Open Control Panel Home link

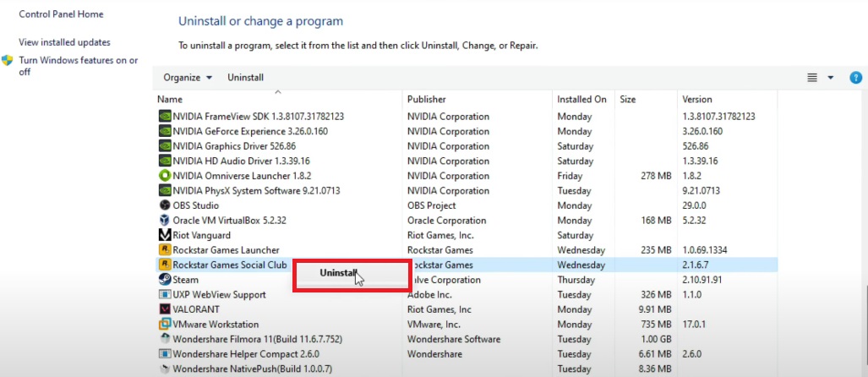pos(61,14)
